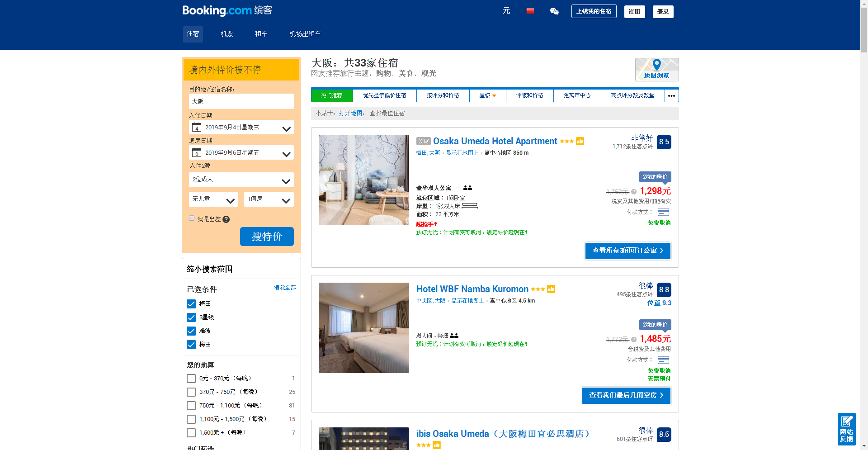
Task: Click credit card payment icon for Hotel WBF Namba
Action: 663,360
